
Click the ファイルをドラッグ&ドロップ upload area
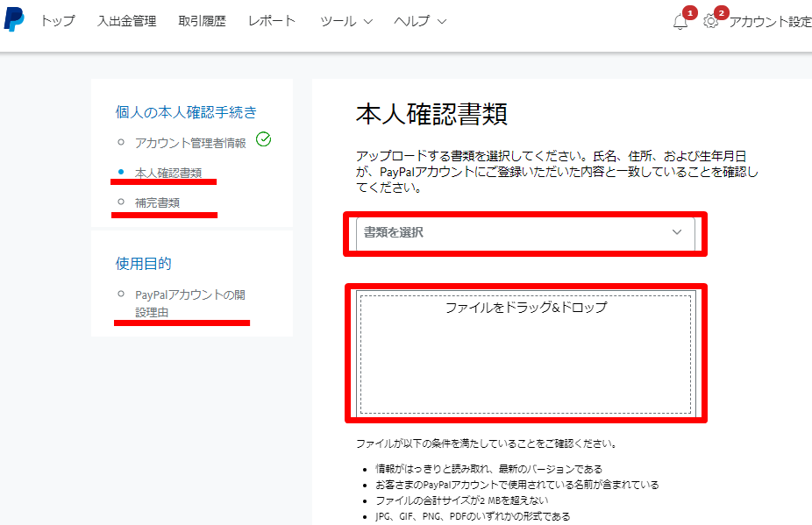pyautogui.click(x=525, y=354)
